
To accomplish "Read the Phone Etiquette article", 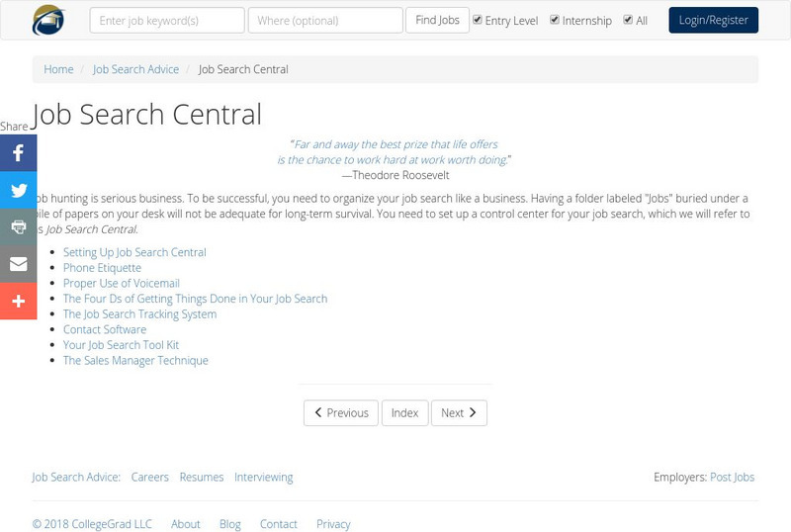I will coord(102,268).
